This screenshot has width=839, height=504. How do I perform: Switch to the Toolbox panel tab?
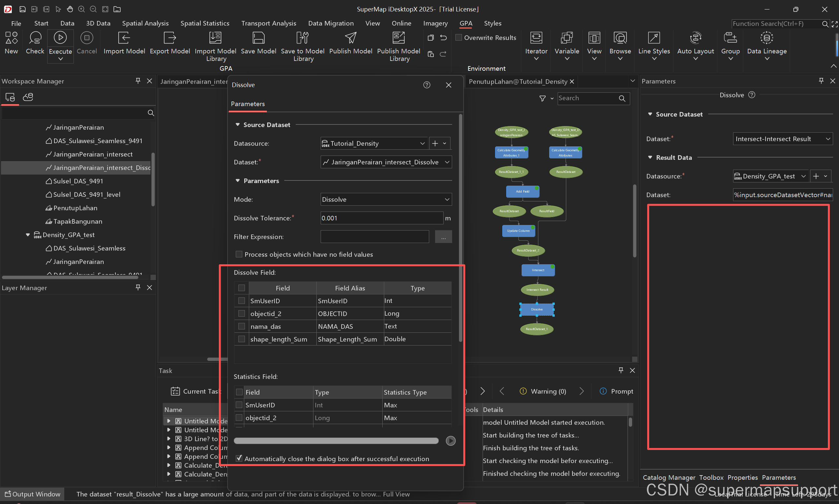point(711,477)
